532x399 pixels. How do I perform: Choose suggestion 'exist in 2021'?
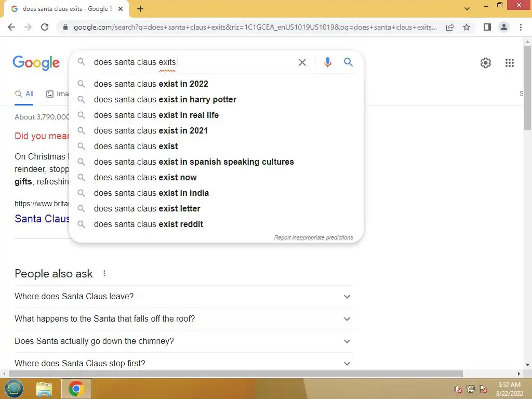tap(217, 130)
